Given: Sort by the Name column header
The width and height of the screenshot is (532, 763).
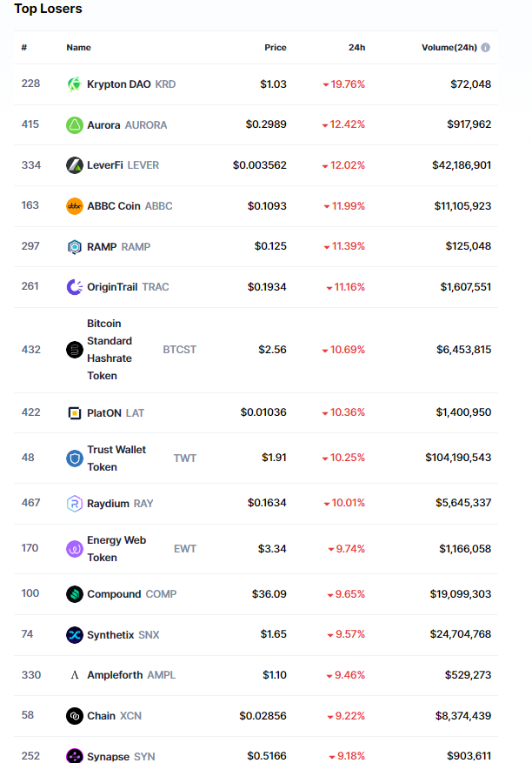Looking at the screenshot, I should [78, 48].
